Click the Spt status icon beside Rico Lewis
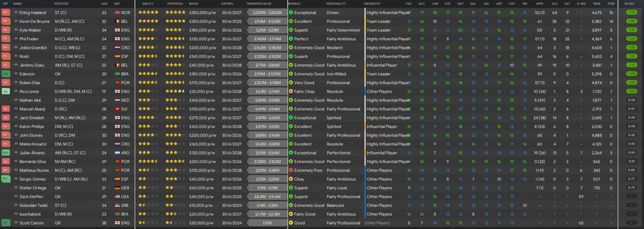The width and height of the screenshot is (644, 229). [x=6, y=92]
